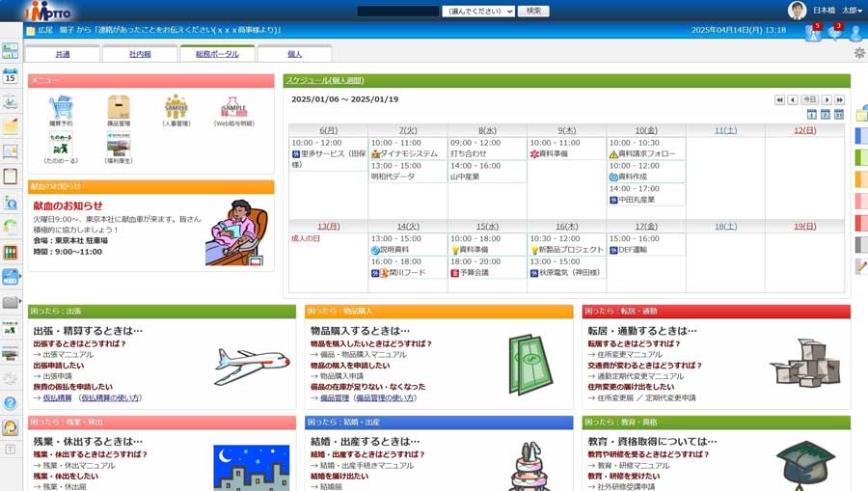Click the 人事管理 sample icon
This screenshot has width=868, height=491.
click(x=176, y=108)
